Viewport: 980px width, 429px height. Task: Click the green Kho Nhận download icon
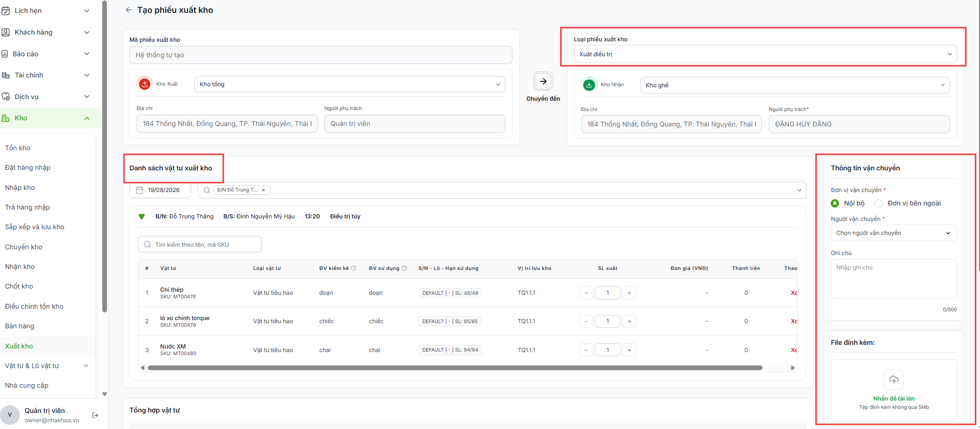589,85
